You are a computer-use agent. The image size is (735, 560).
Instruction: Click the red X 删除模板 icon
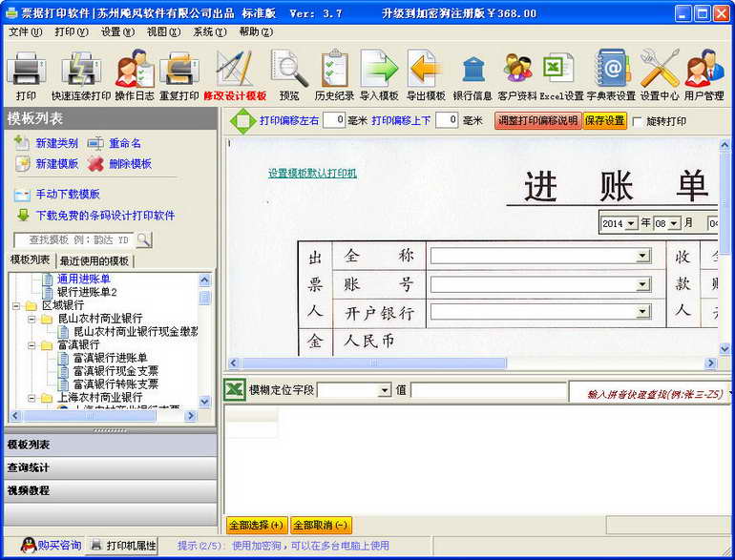tap(95, 163)
